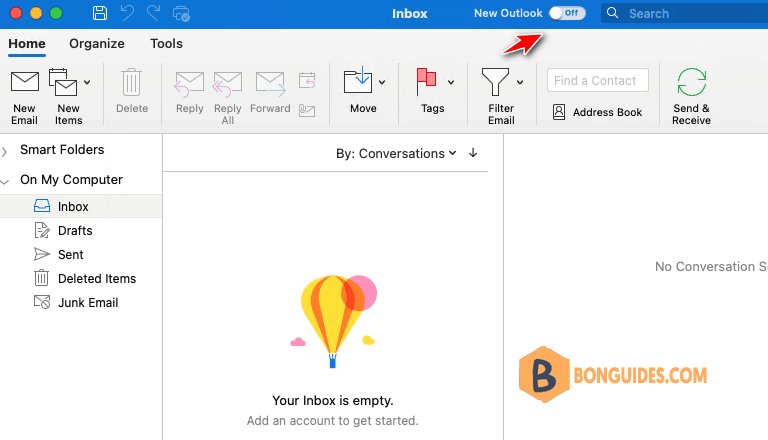Image resolution: width=768 pixels, height=440 pixels.
Task: Click the Move folder icon
Action: click(x=358, y=80)
